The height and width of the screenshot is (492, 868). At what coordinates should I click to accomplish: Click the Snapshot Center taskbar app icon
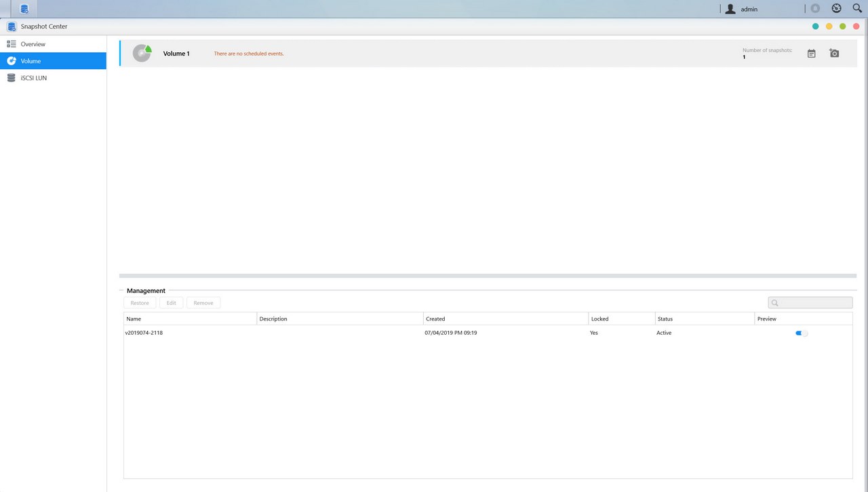[x=24, y=9]
